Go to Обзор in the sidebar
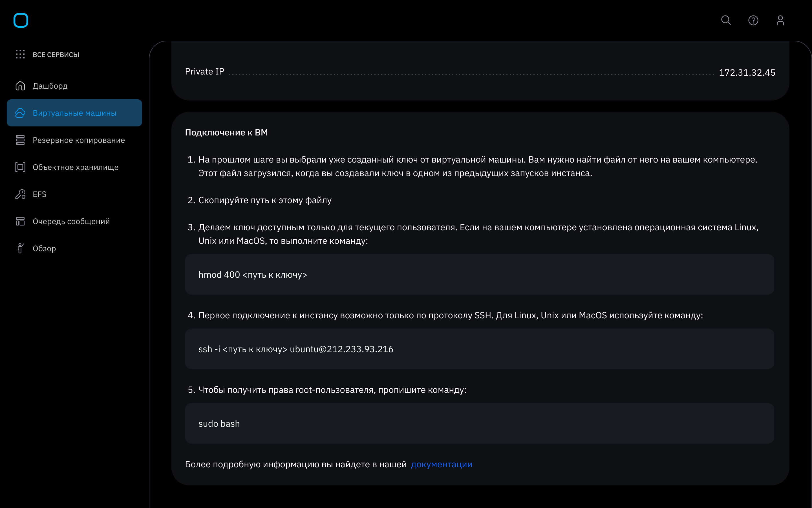This screenshot has width=812, height=508. click(x=74, y=248)
